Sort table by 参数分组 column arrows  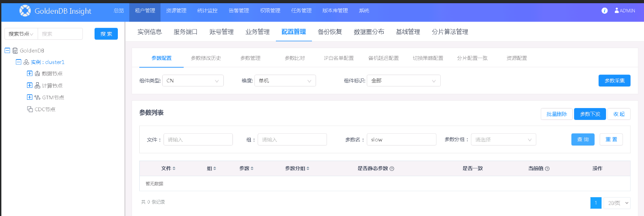click(308, 168)
